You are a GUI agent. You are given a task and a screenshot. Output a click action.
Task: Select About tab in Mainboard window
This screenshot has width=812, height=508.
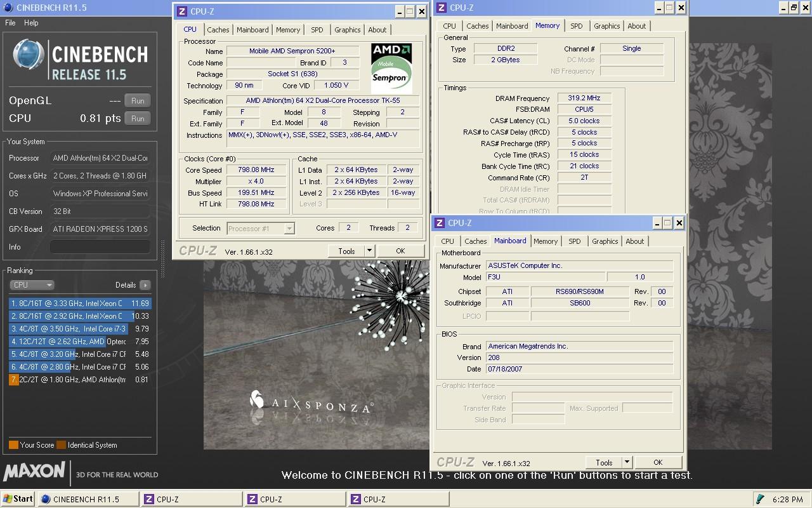click(635, 241)
